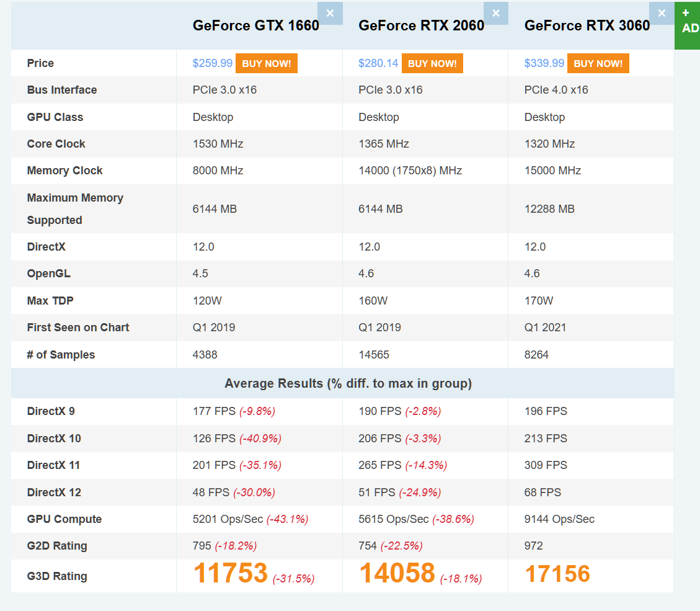Click the 14058 G3D Rating score
Image resolution: width=700 pixels, height=611 pixels.
397,573
